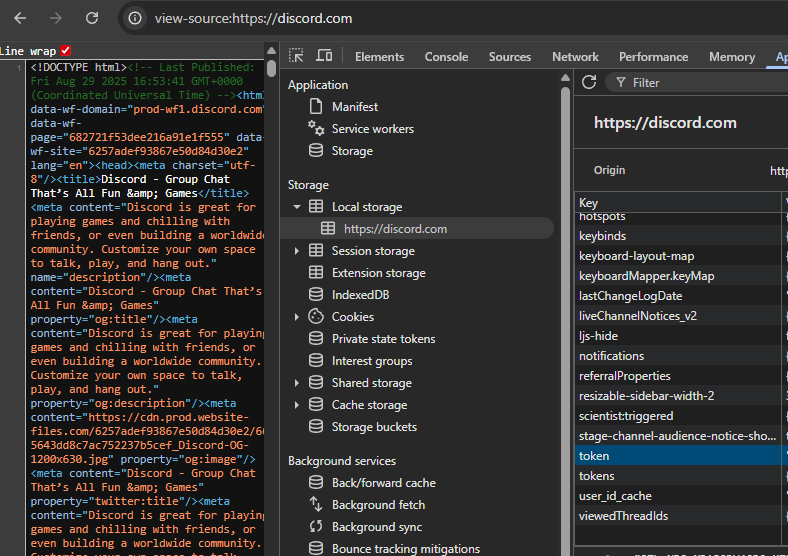Switch to the Console tab

pos(446,57)
